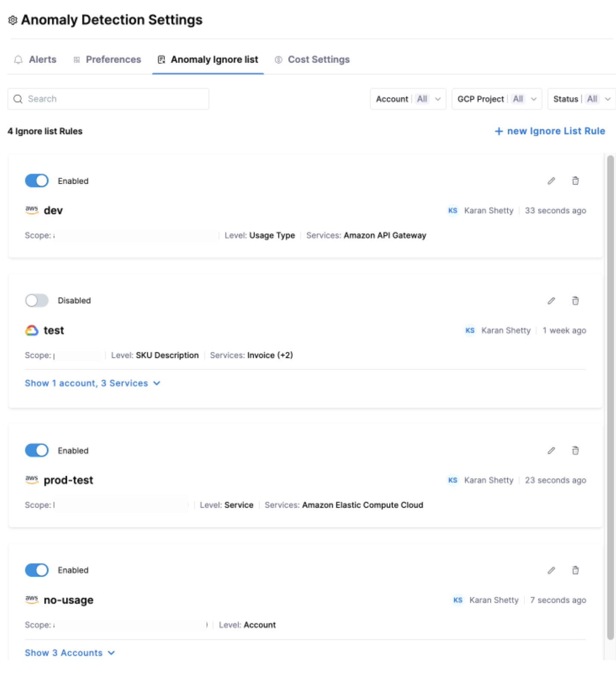The height and width of the screenshot is (690, 616).
Task: Disable the prod-test rule toggle
Action: (37, 451)
